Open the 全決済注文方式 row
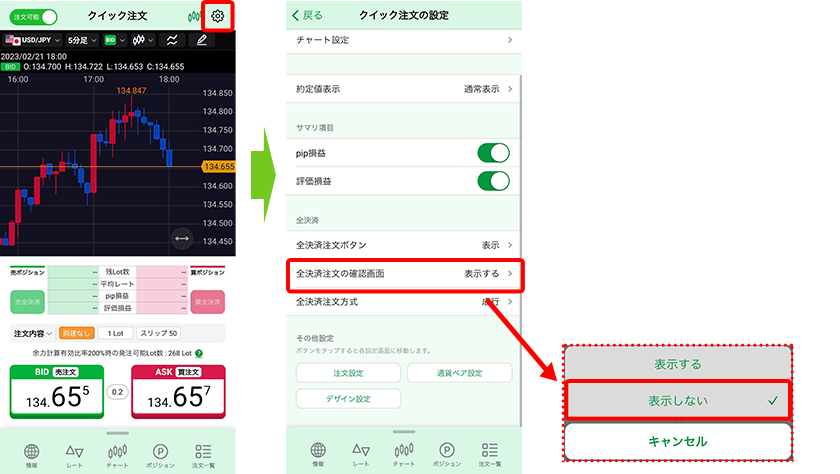The height and width of the screenshot is (474, 840). click(404, 303)
